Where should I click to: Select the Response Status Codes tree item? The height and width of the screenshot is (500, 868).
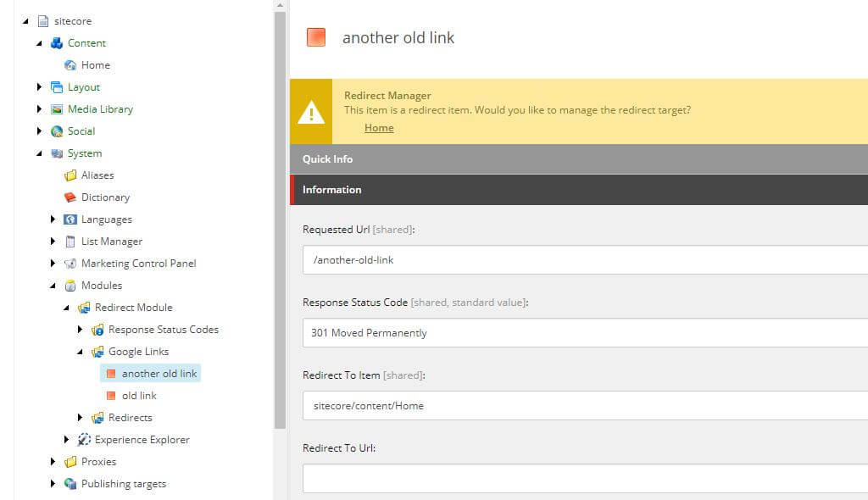tap(164, 330)
